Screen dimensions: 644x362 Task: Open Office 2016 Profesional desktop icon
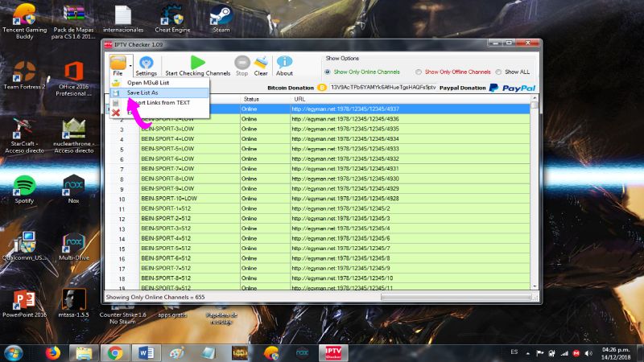click(x=74, y=79)
